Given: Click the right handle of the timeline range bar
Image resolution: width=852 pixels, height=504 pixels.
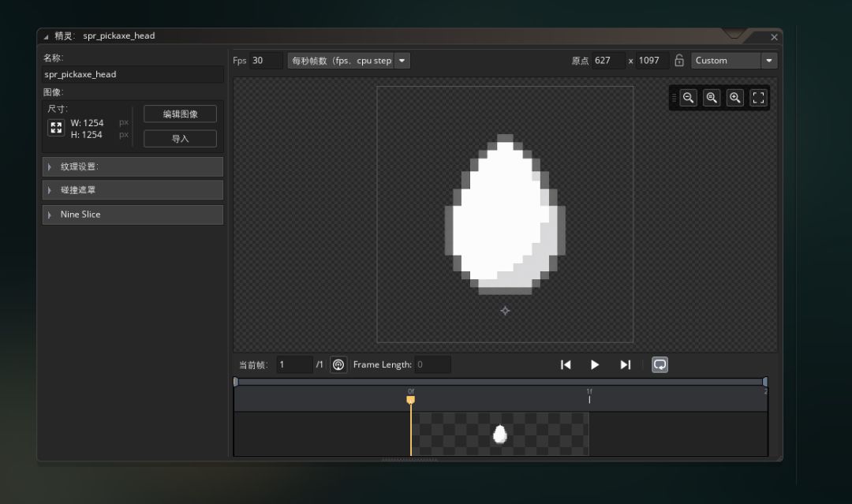Looking at the screenshot, I should [x=765, y=382].
